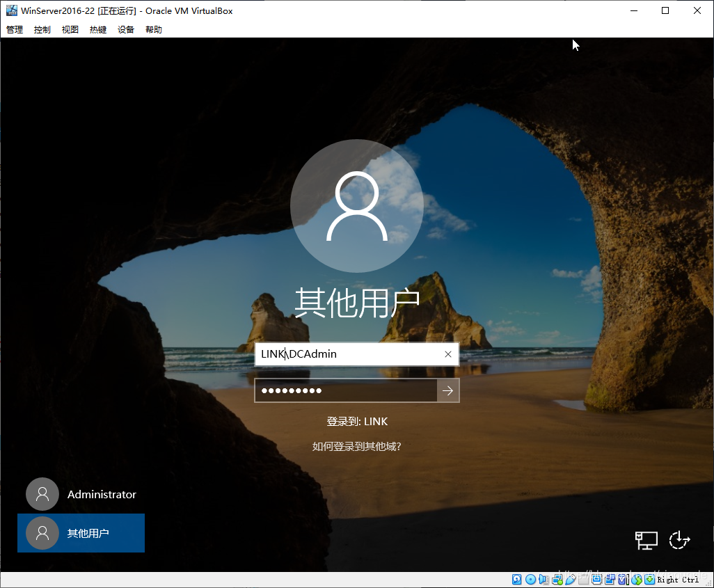Click the recording status icon
714x588 pixels.
[x=610, y=580]
